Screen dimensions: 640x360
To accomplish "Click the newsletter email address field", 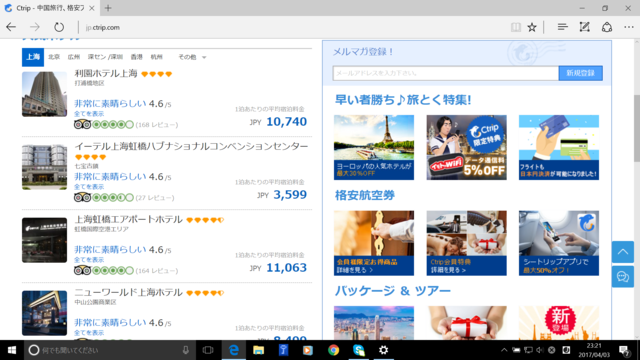I will click(x=445, y=73).
